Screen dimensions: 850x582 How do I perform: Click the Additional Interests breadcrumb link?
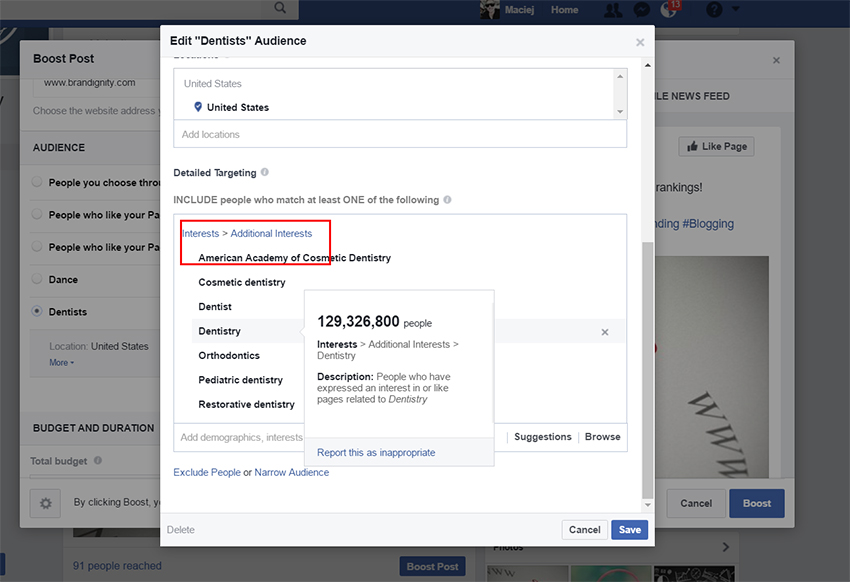tap(271, 233)
